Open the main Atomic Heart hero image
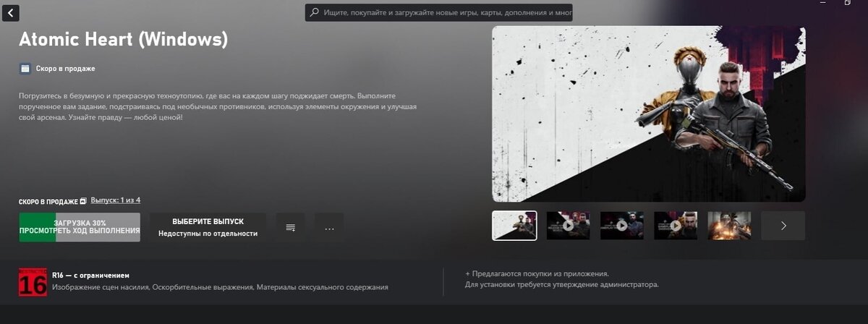 [649, 114]
